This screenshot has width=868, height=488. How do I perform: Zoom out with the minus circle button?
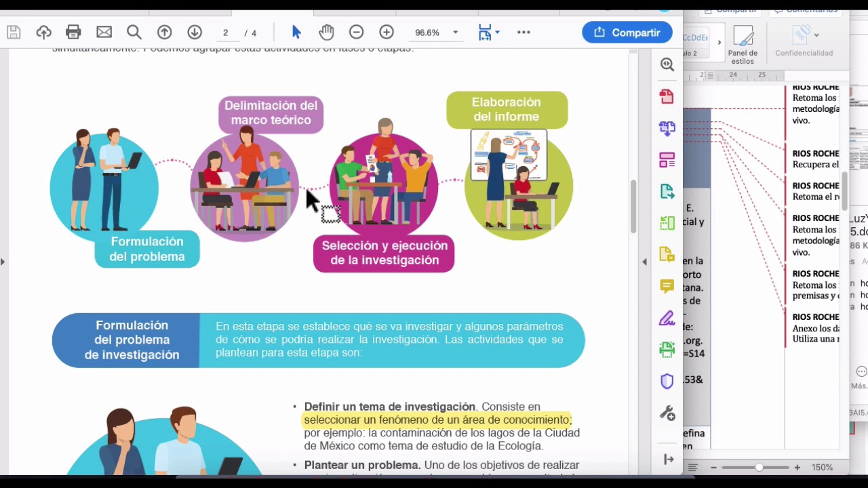tap(356, 32)
